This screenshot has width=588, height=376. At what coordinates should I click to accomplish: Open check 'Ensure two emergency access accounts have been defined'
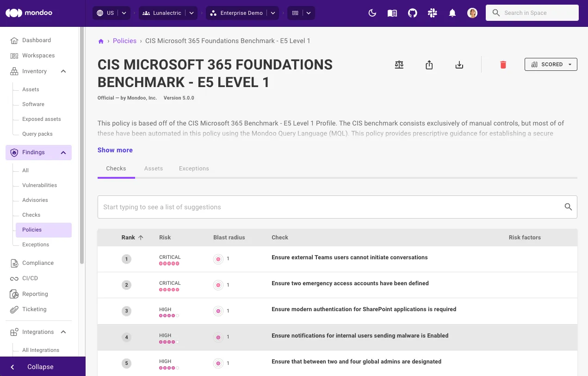[x=350, y=283]
